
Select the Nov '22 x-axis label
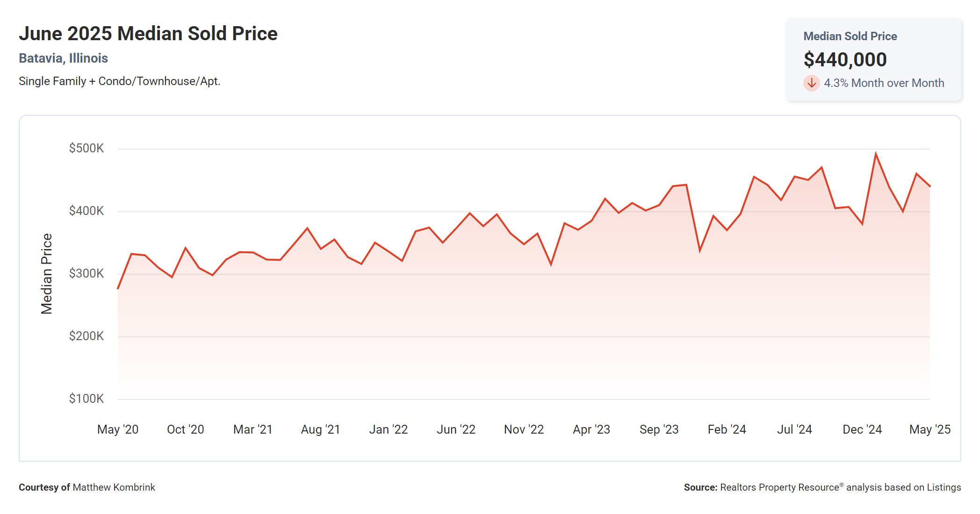click(x=524, y=429)
